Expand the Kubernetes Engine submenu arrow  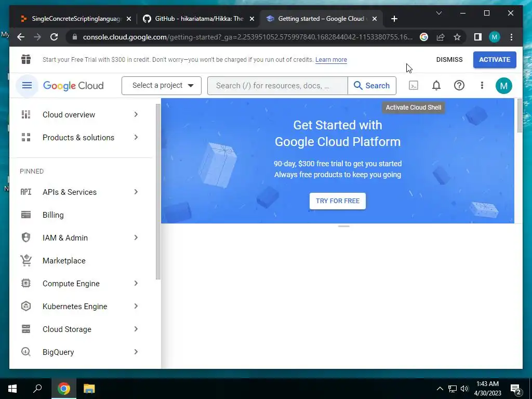[136, 307]
